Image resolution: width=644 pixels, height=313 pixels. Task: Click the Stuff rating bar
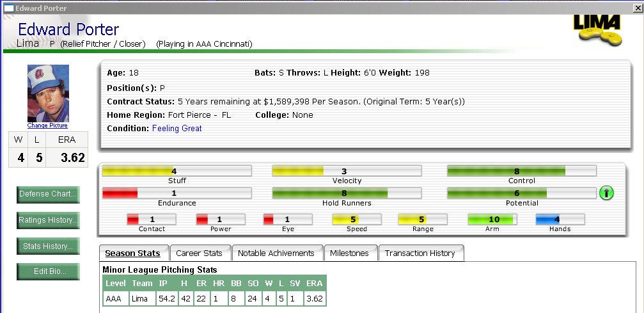177,171
